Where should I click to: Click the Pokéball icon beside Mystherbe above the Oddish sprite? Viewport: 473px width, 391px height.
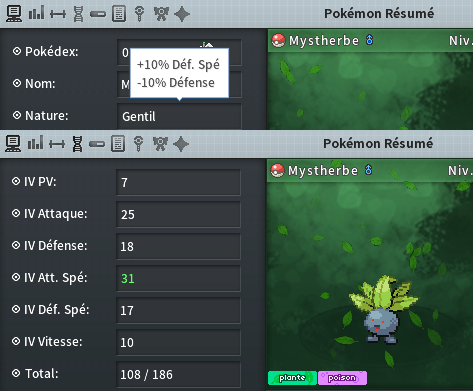(277, 171)
